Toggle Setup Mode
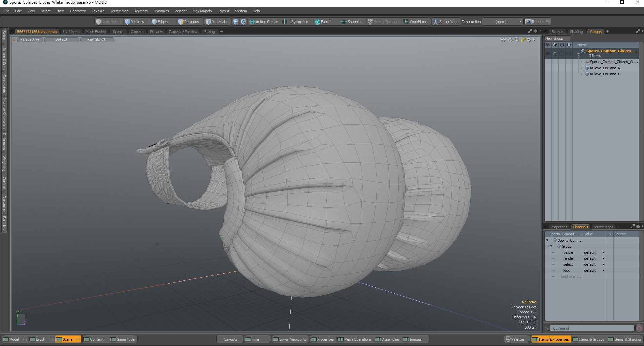This screenshot has width=644, height=346. coord(445,22)
